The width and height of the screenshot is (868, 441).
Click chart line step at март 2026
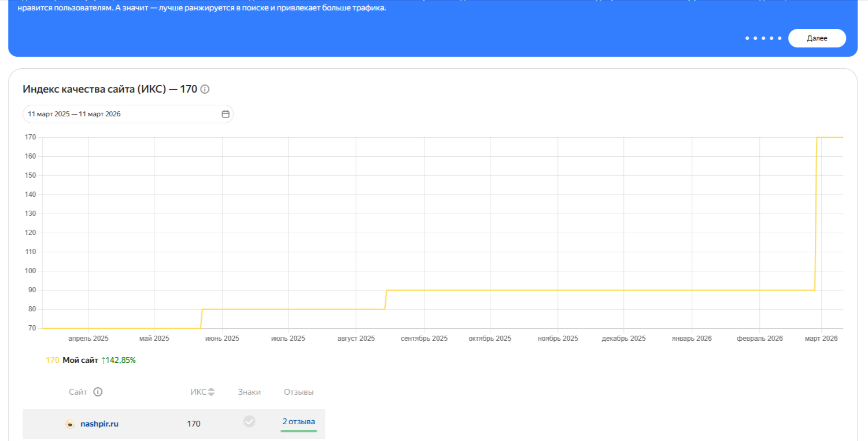point(816,214)
